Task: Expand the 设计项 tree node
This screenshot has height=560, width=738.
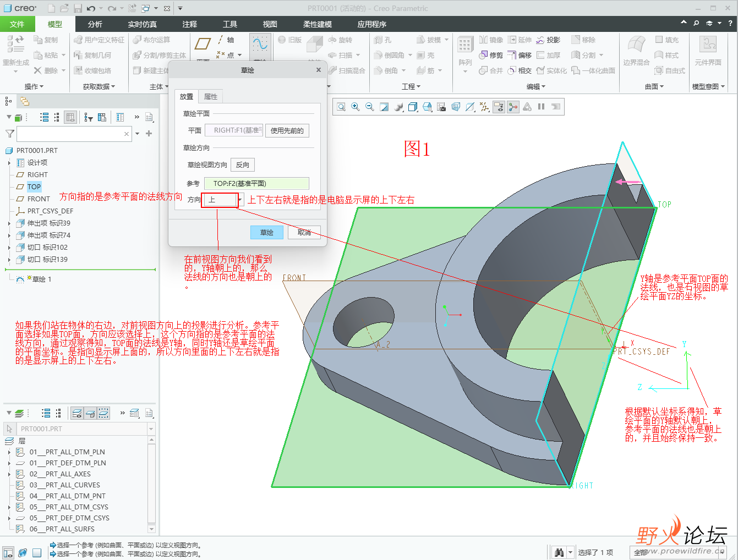Action: [x=9, y=163]
